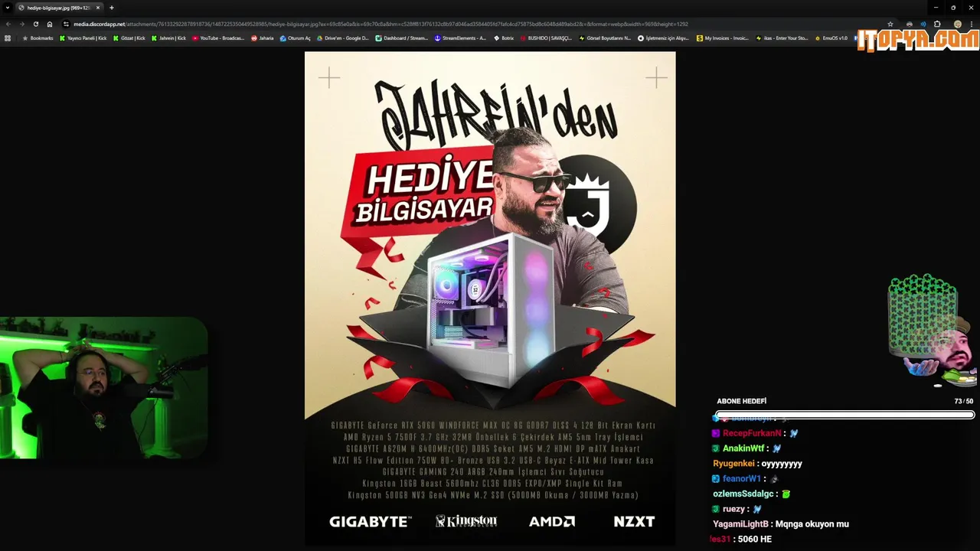Restore down the browser window
Screen dimensions: 980x551
coord(953,8)
